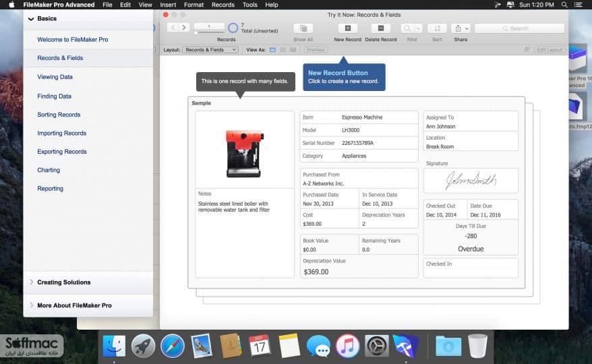Open the Help menu
Image resolution: width=592 pixels, height=364 pixels.
pos(272,5)
